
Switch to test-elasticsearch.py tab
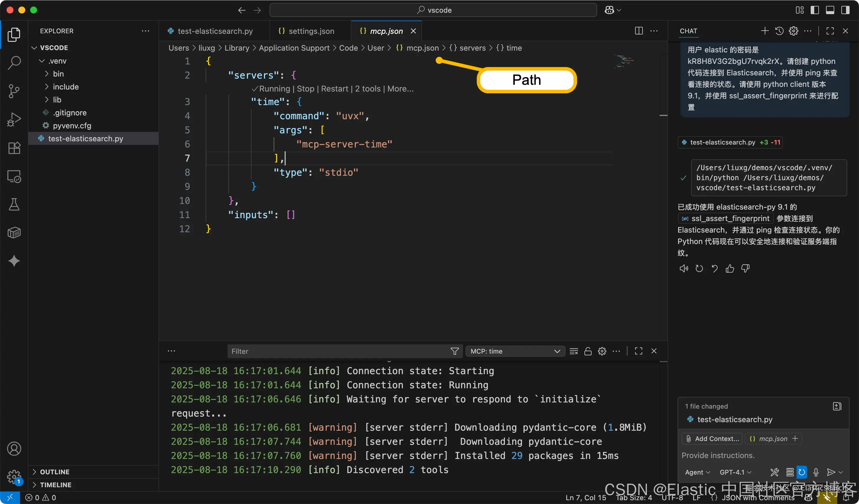point(215,31)
